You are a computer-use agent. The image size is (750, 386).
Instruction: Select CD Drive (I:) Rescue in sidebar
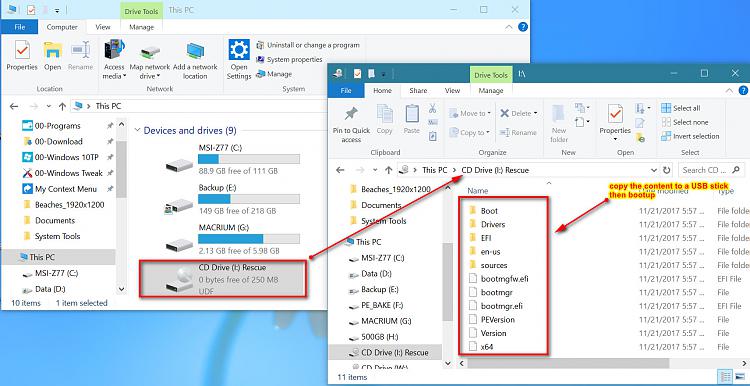pos(389,353)
